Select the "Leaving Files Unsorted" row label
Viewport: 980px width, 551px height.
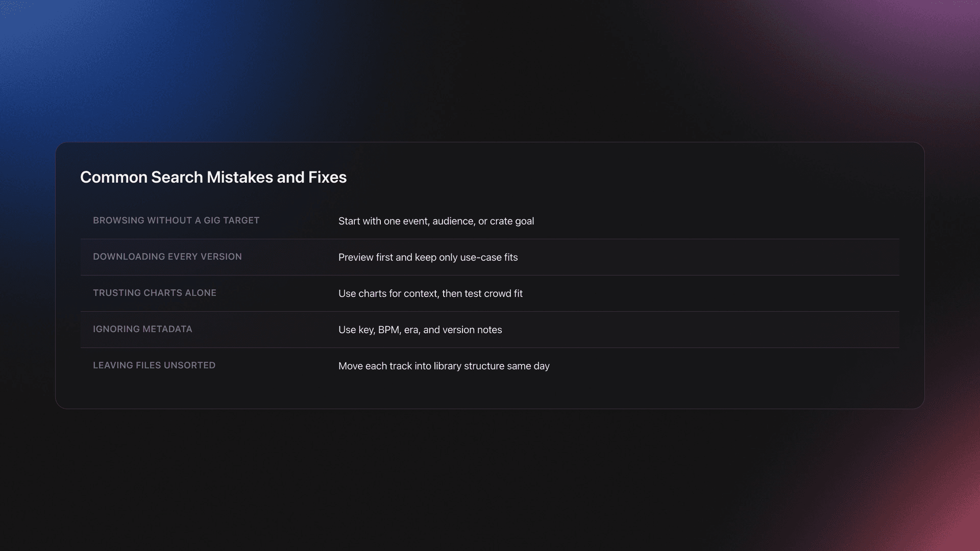pyautogui.click(x=154, y=365)
